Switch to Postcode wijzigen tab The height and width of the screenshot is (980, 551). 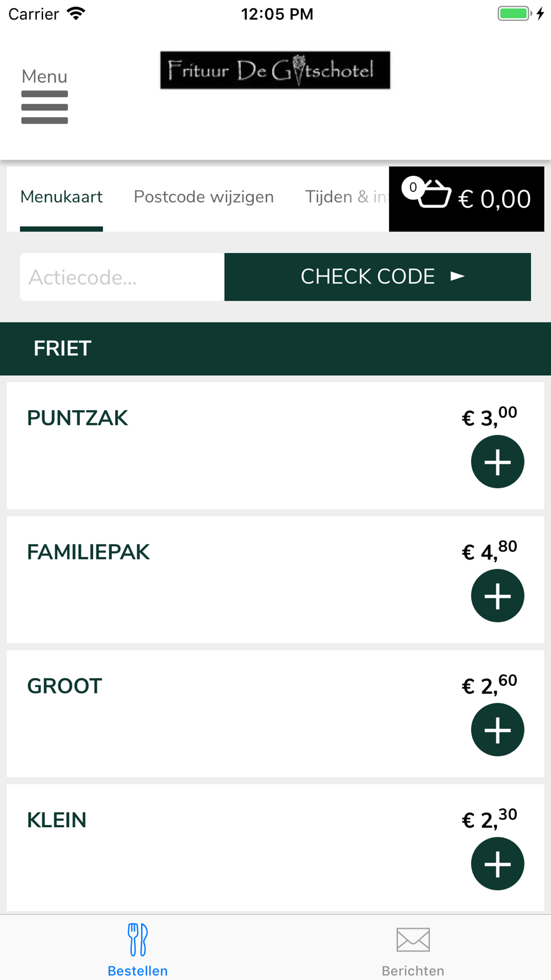(x=204, y=197)
